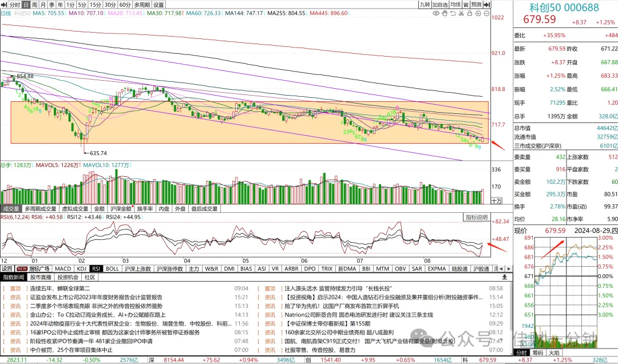Viewport: 618px width, 364px height.
Task: Select the 季 quarterly period
Action: [x=52, y=5]
